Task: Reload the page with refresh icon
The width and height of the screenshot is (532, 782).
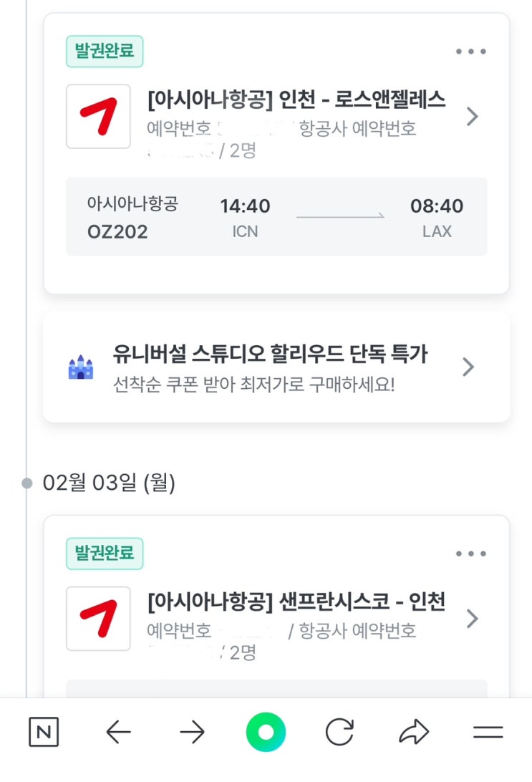Action: coord(339,732)
